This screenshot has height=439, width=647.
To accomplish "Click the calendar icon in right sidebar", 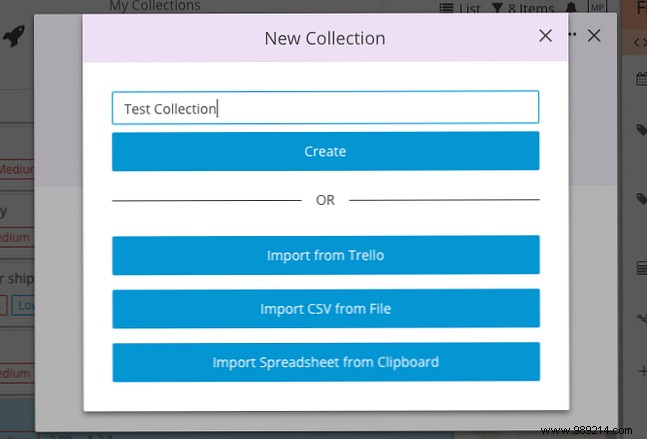I will (642, 78).
